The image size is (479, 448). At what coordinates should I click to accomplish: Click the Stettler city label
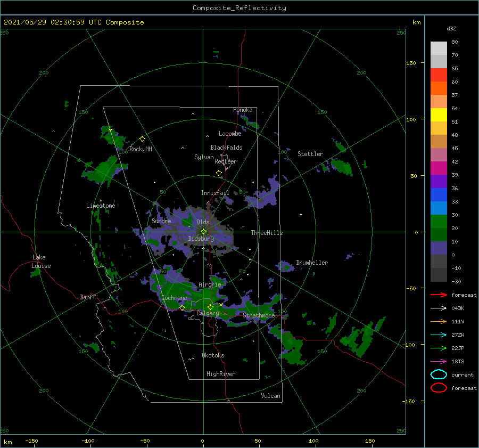click(310, 154)
